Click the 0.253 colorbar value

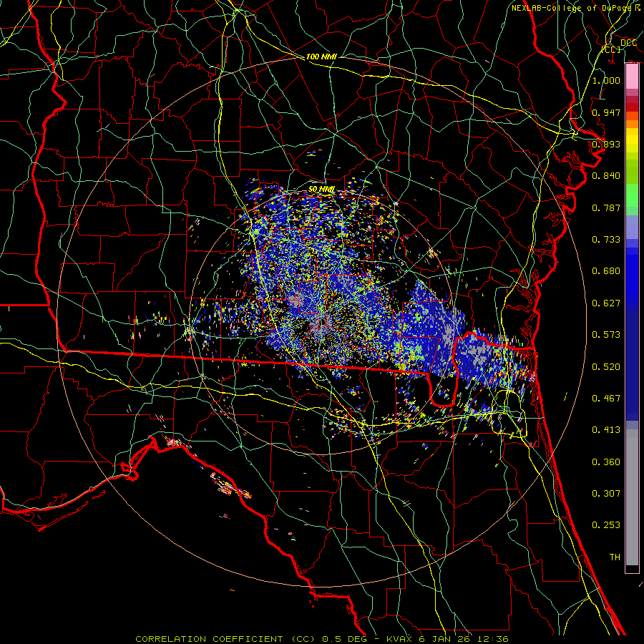point(606,525)
